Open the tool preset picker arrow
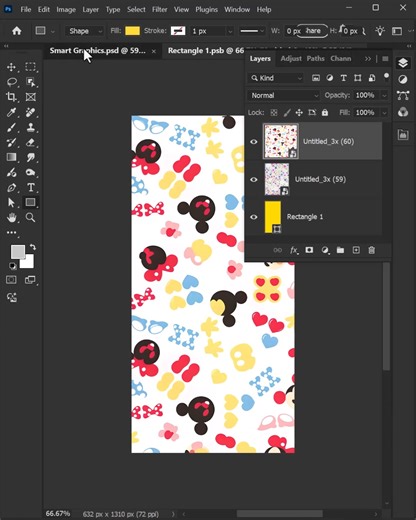The image size is (416, 520). [x=53, y=31]
